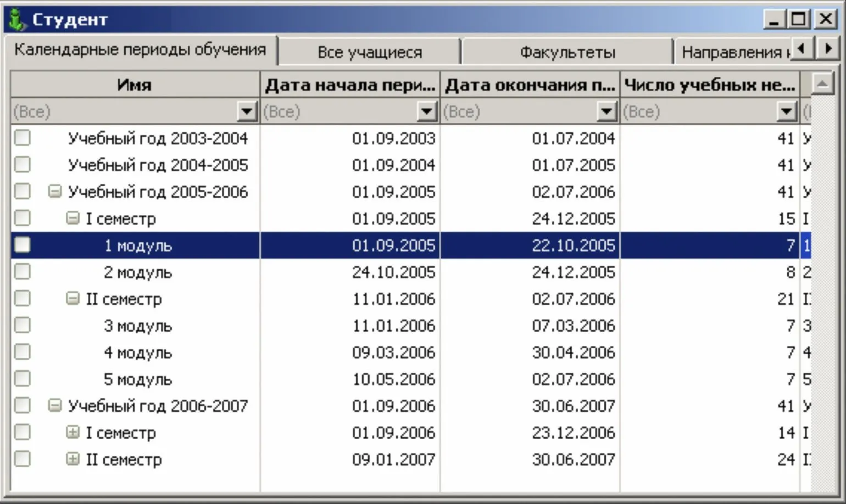This screenshot has width=846, height=504.
Task: Click the Студент application icon in title bar
Action: pyautogui.click(x=16, y=20)
